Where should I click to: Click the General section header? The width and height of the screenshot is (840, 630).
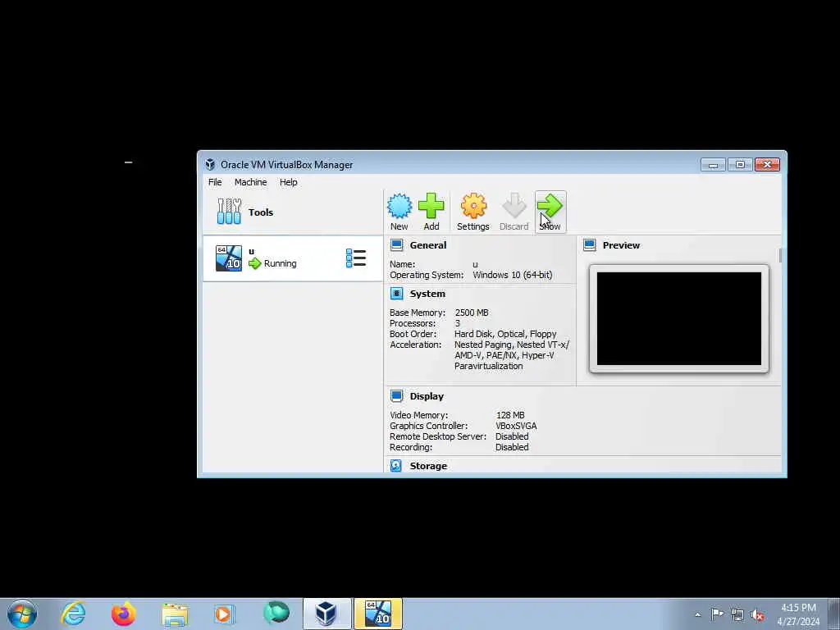427,245
